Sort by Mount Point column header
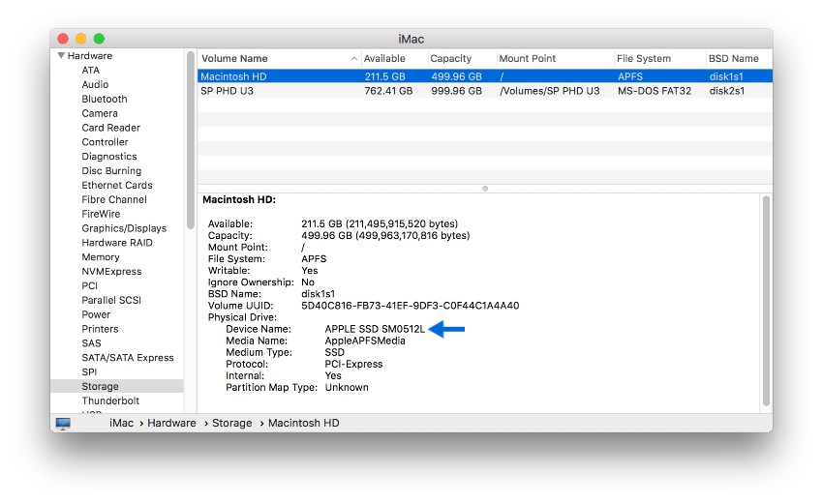The width and height of the screenshot is (823, 504). (x=527, y=59)
